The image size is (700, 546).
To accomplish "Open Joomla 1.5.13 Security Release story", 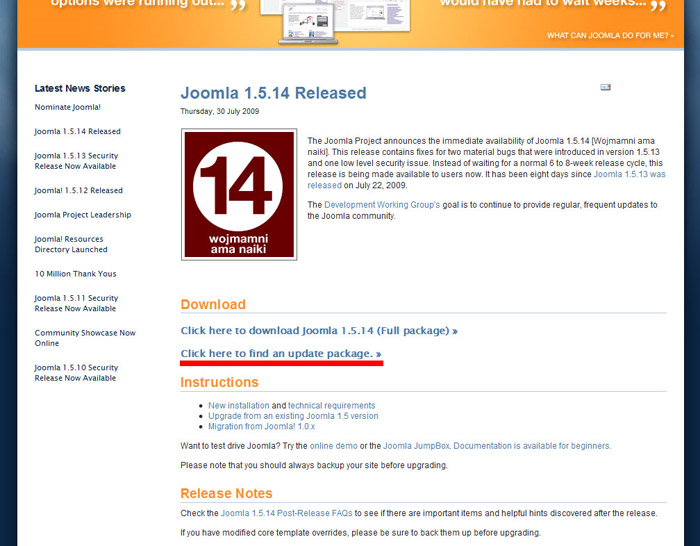I will (76, 161).
